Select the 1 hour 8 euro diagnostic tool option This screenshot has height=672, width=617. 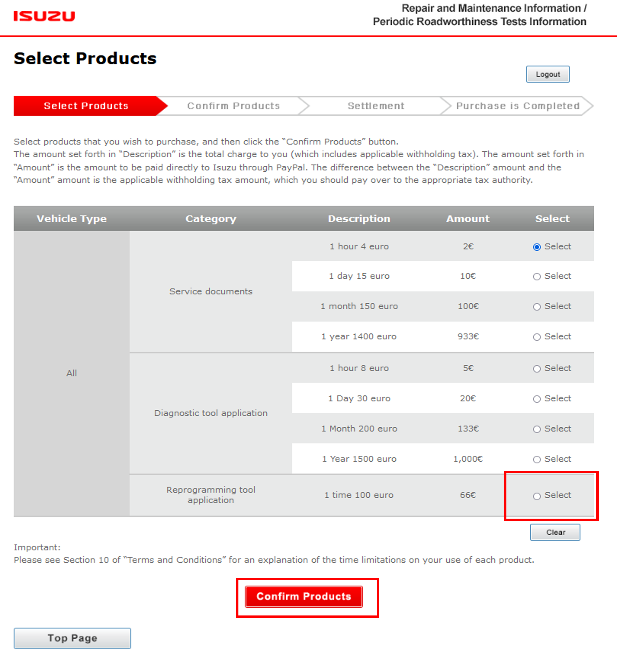tap(537, 369)
